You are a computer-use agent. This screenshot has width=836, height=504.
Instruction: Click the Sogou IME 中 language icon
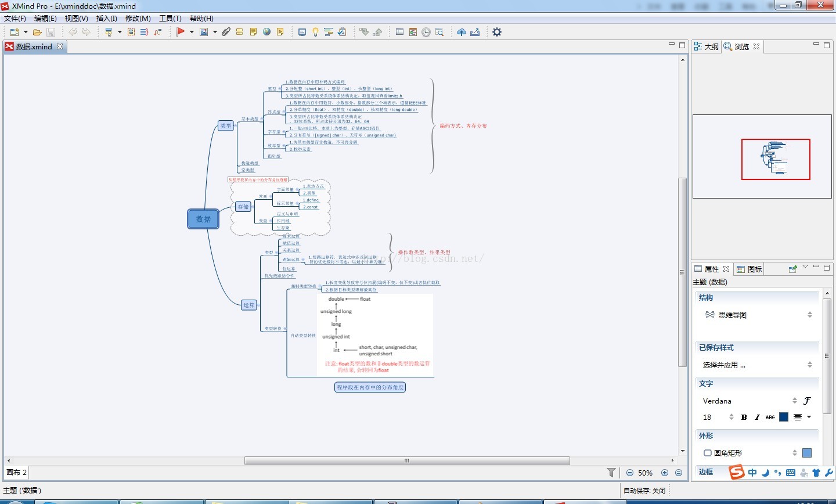click(x=752, y=473)
